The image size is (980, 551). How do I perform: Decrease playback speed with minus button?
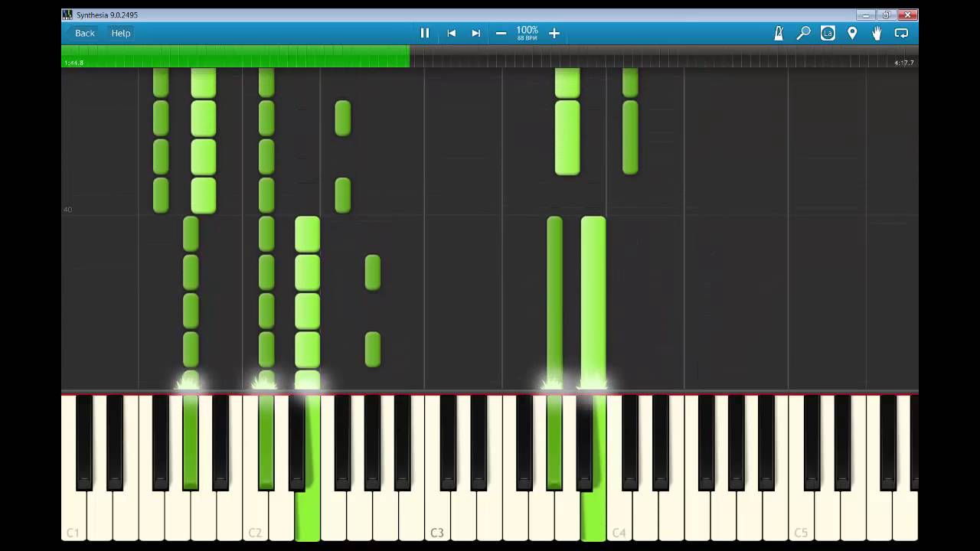pos(501,33)
